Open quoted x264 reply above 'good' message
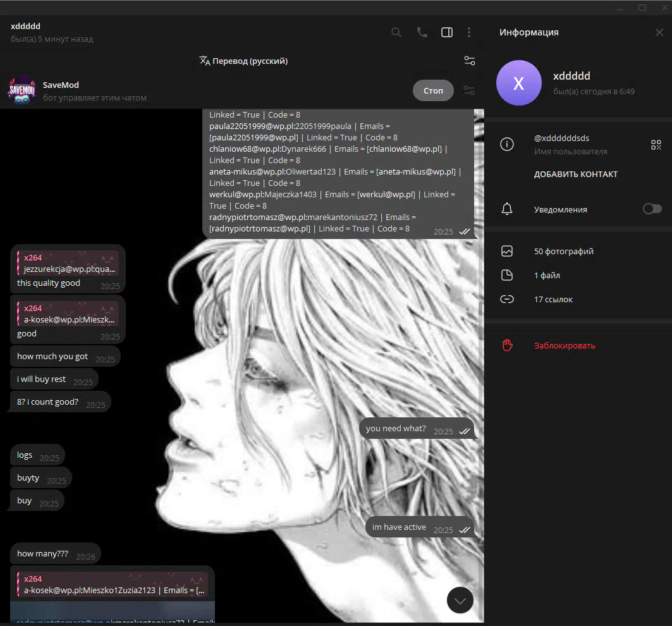This screenshot has height=626, width=672. (68, 314)
